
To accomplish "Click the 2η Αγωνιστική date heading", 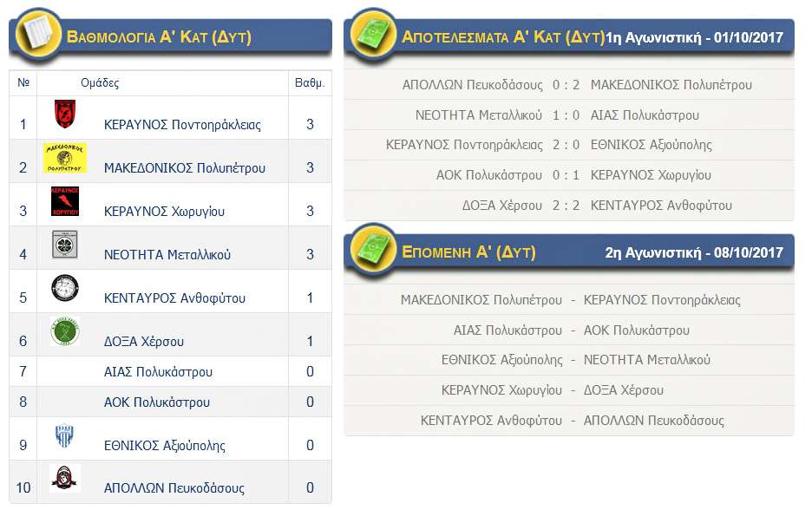I will 694,252.
